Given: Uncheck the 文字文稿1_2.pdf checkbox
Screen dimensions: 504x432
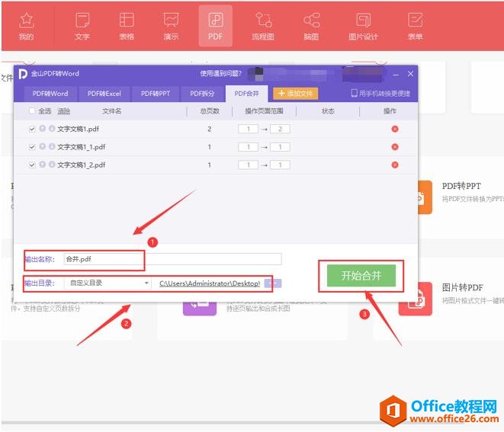Looking at the screenshot, I should (x=32, y=165).
